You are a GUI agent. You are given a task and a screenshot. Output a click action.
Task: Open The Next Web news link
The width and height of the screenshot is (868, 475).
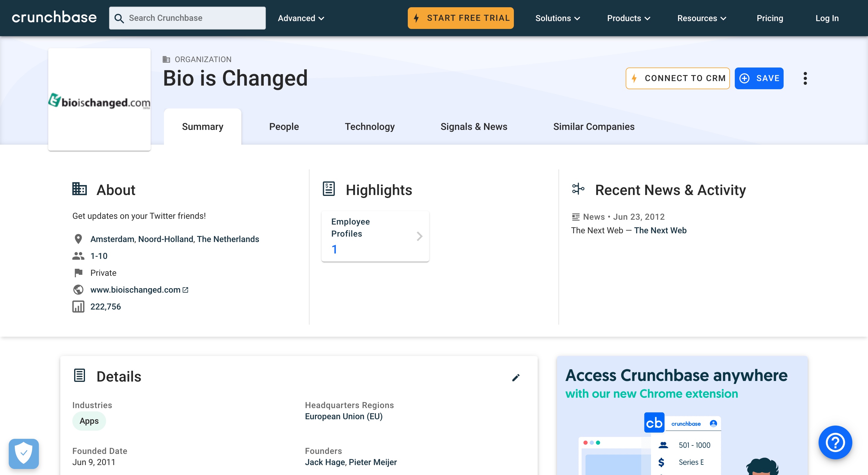[660, 231]
